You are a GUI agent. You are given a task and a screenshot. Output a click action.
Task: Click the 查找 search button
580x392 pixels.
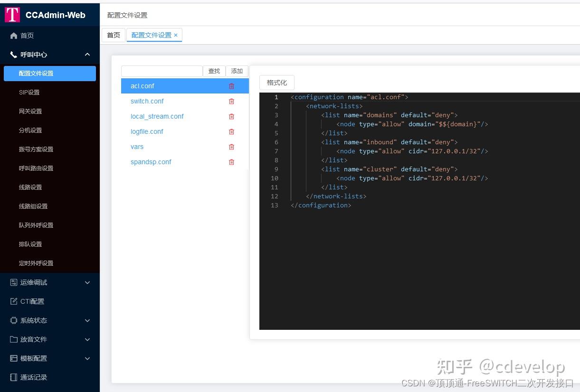(214, 71)
